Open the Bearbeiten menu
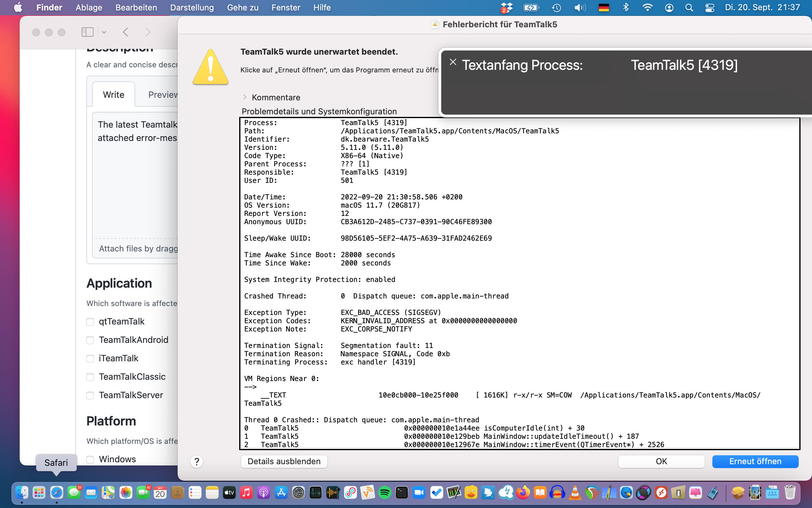The height and width of the screenshot is (508, 812). (136, 7)
